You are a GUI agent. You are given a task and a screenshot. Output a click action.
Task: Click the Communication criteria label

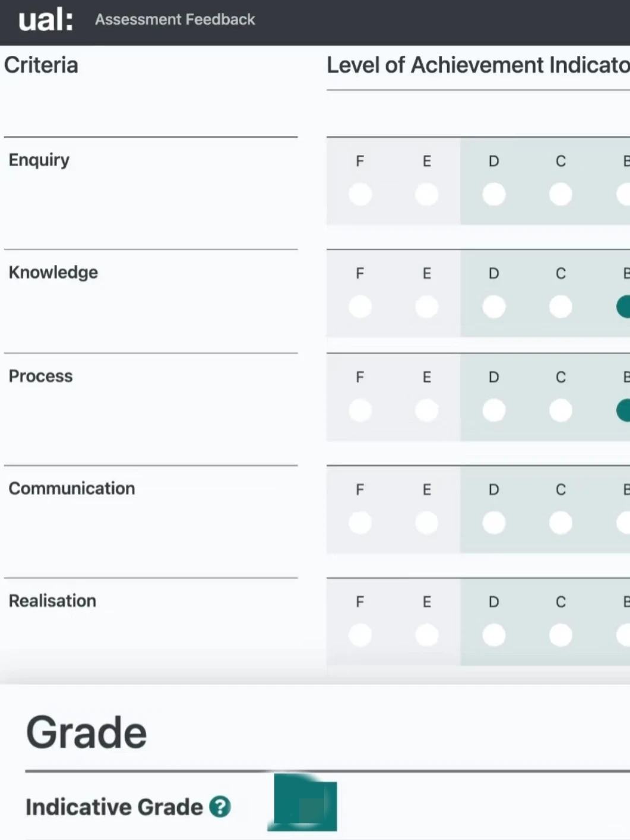click(x=72, y=488)
